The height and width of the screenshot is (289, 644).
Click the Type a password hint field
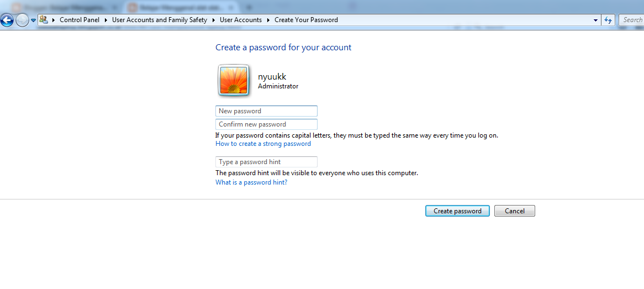point(266,162)
